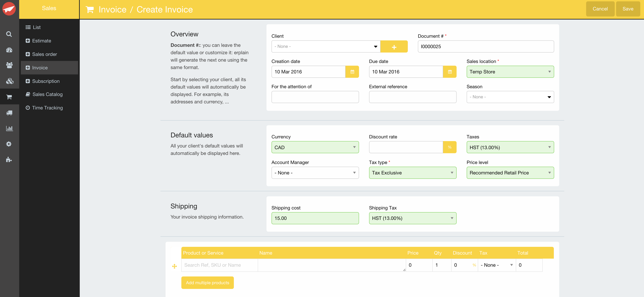Screen dimensions: 644x297
Task: Open the settings gear icon
Action: coord(9,144)
